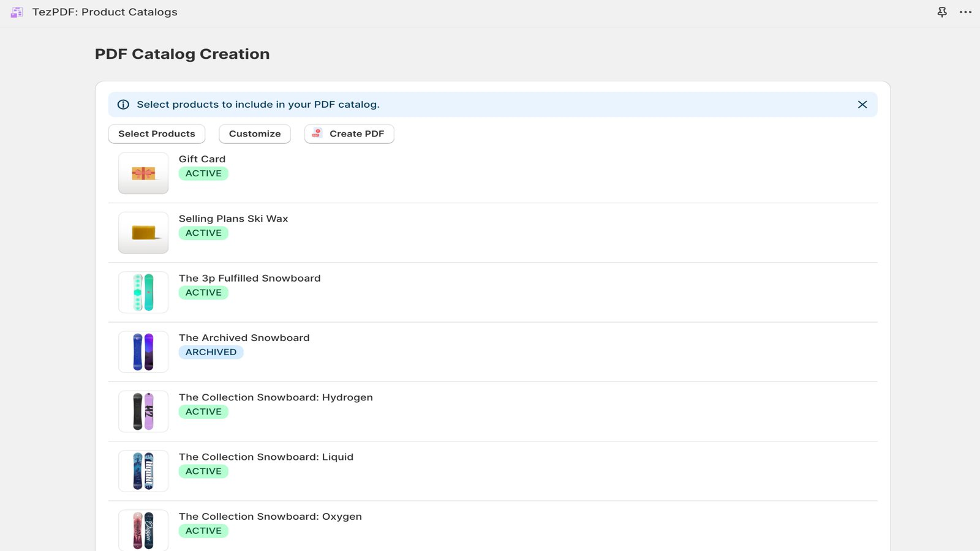Click the Select Products button
Image resolution: width=980 pixels, height=551 pixels.
coord(157,133)
